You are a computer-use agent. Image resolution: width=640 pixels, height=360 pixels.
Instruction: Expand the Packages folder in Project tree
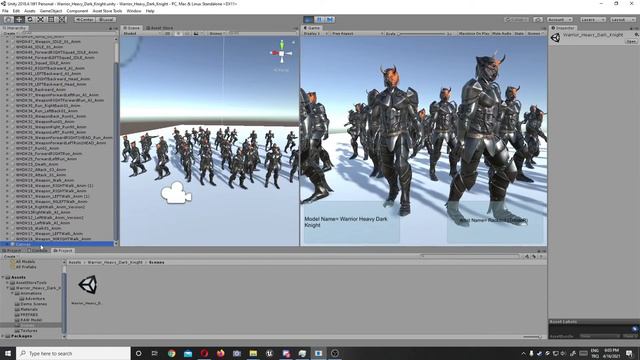click(3, 336)
